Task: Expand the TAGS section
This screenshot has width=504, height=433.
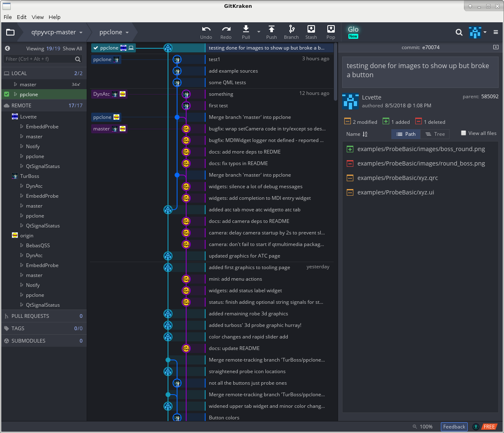Action: click(44, 328)
